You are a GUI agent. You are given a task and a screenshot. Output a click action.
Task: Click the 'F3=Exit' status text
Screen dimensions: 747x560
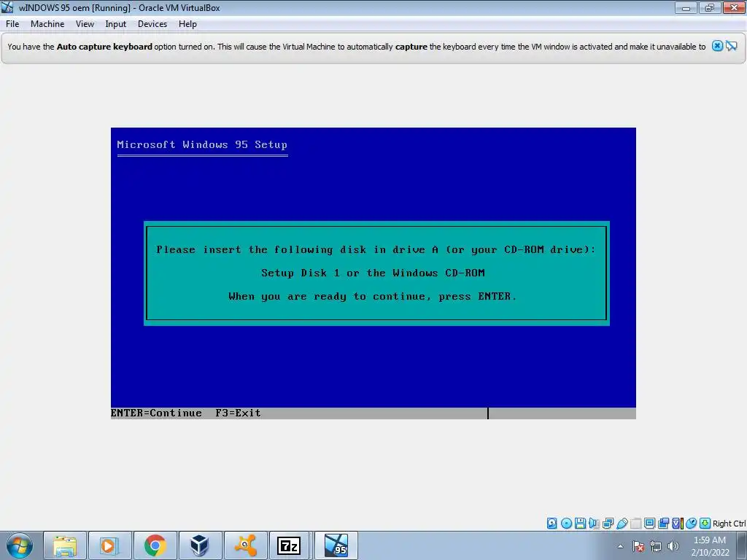pos(238,413)
